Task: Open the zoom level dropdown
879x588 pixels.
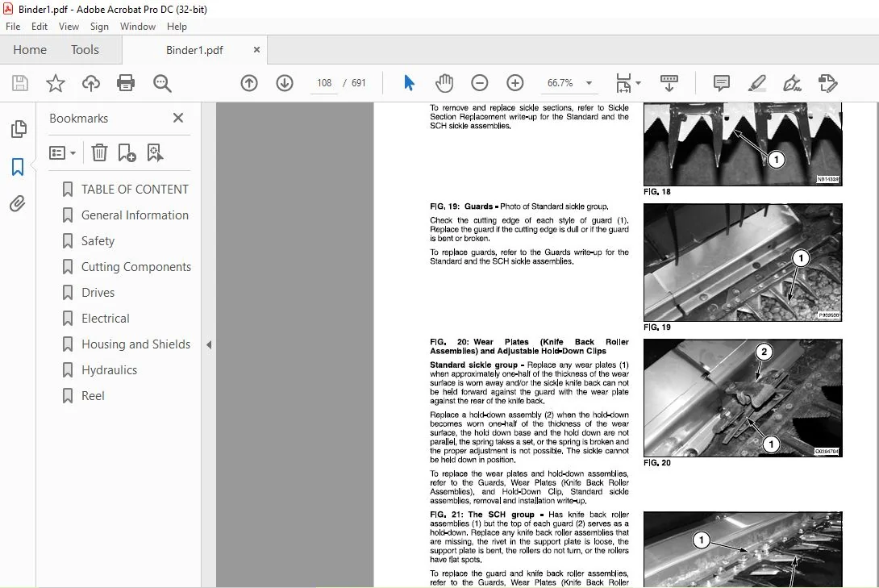Action: [589, 83]
